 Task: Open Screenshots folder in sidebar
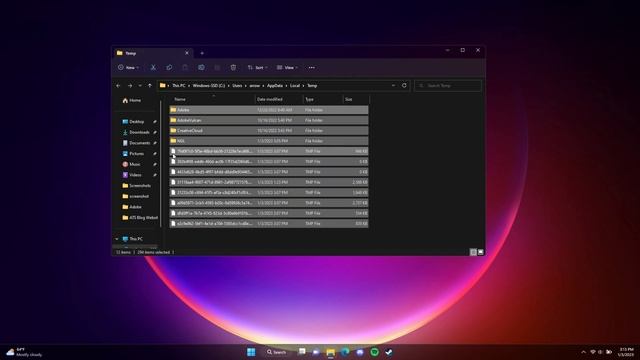pyautogui.click(x=136, y=185)
